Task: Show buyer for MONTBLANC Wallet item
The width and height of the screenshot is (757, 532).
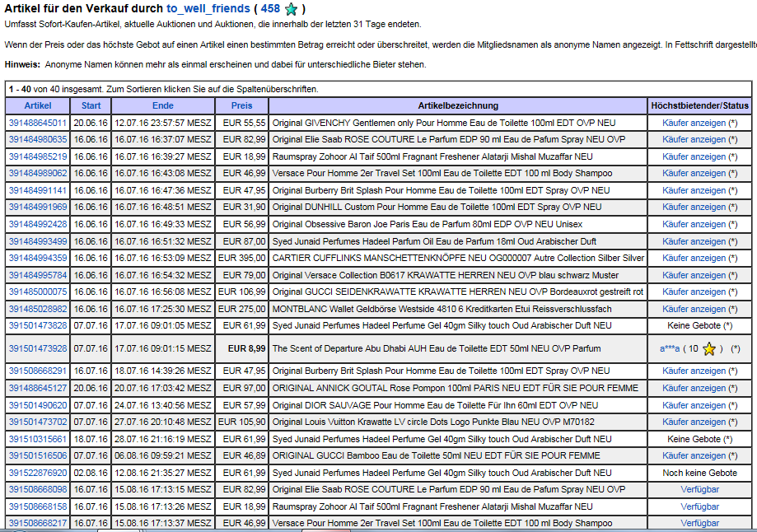Action: [x=694, y=309]
